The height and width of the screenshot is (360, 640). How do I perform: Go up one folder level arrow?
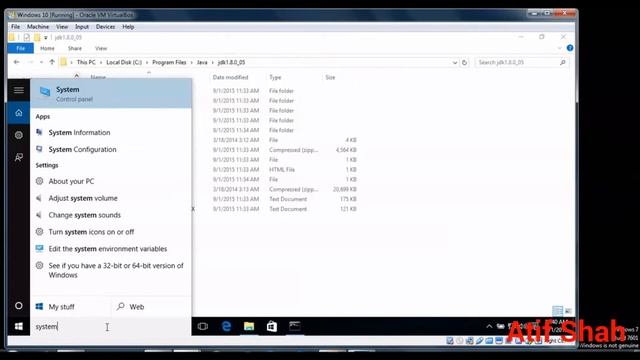(52, 62)
